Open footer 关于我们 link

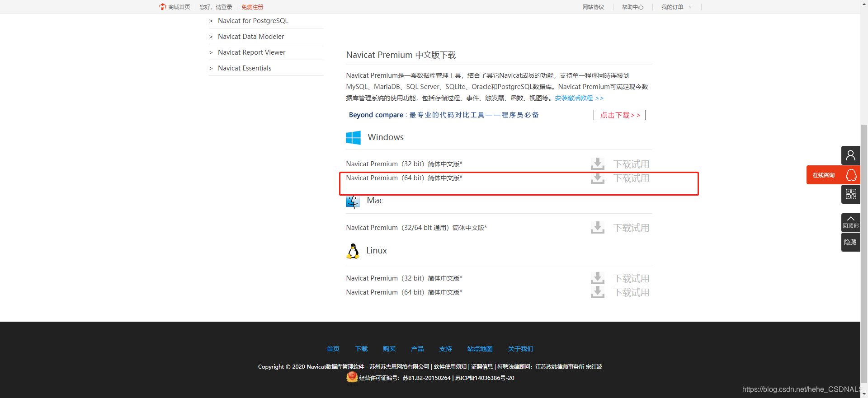pyautogui.click(x=521, y=349)
